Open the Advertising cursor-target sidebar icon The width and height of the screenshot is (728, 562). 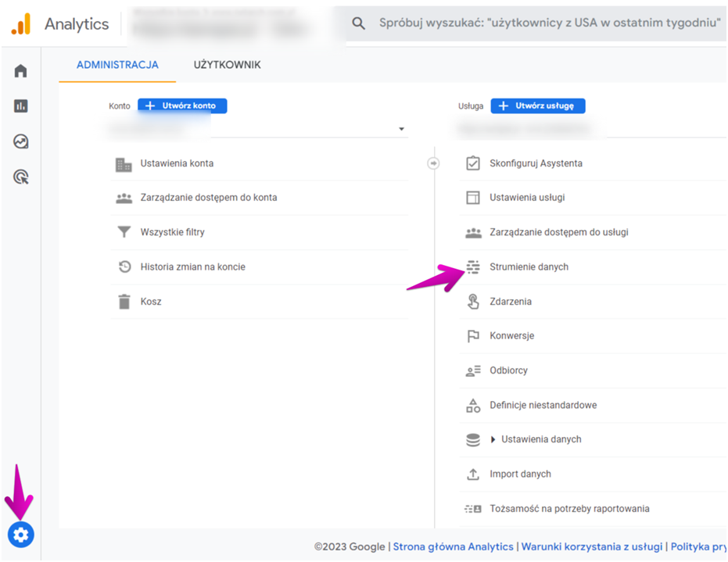pos(21,177)
